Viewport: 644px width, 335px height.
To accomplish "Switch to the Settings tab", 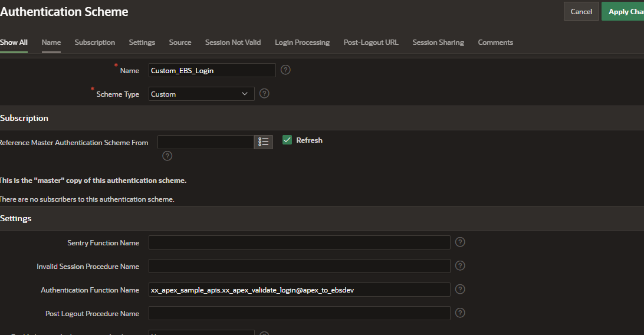I will [x=142, y=42].
